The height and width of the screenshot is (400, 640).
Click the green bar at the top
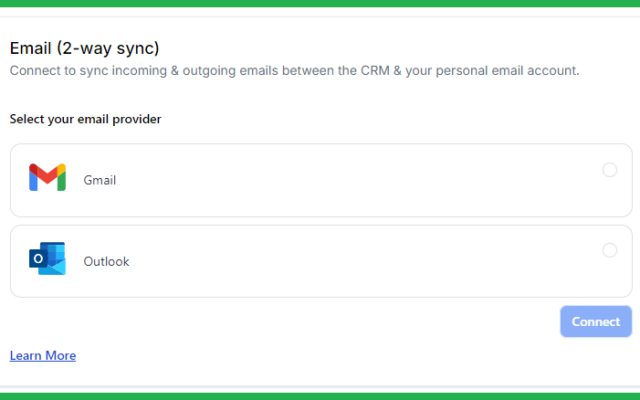[320, 3]
